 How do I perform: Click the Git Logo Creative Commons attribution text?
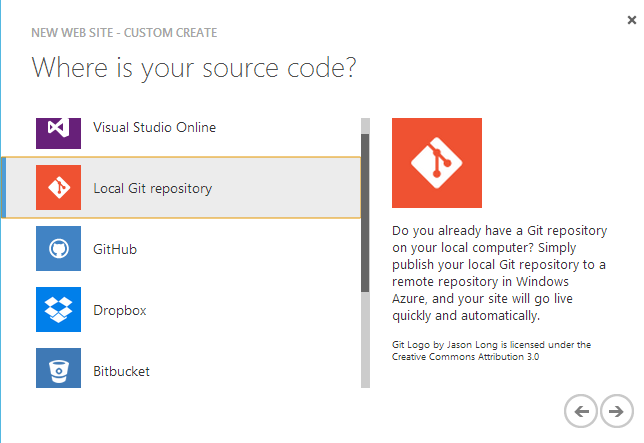coord(491,351)
